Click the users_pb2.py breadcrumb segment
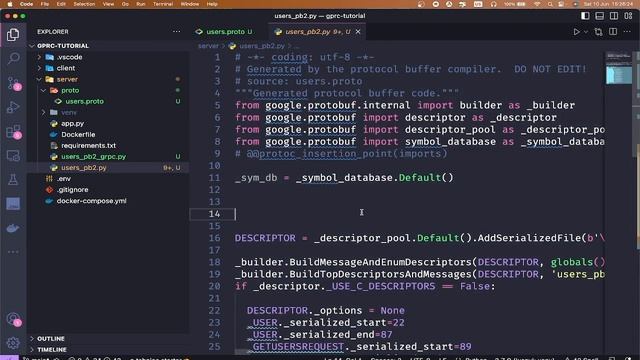The image size is (640, 360). point(262,46)
